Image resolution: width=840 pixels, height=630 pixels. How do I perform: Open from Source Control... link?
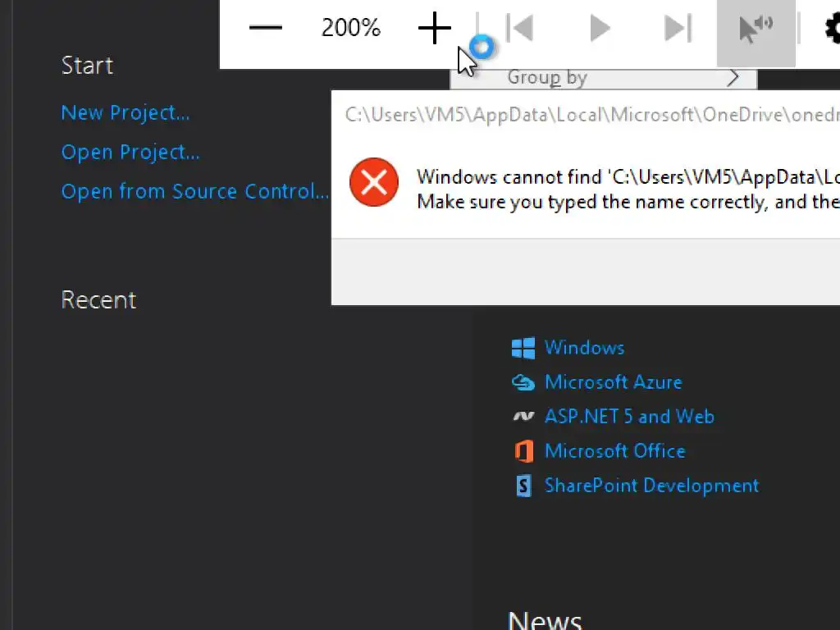click(194, 191)
